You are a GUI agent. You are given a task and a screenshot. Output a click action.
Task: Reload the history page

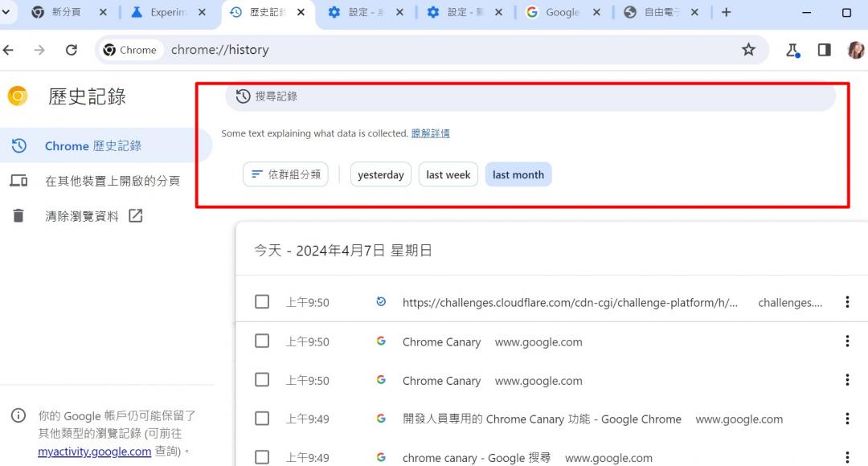pos(72,51)
